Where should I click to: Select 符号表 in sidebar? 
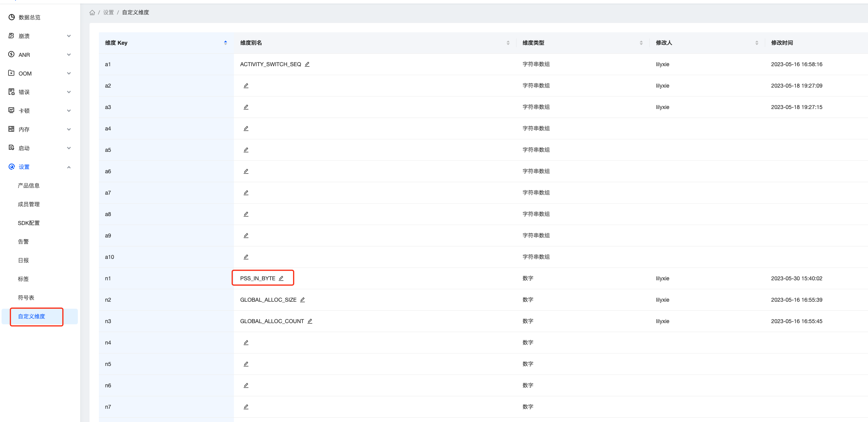[26, 298]
